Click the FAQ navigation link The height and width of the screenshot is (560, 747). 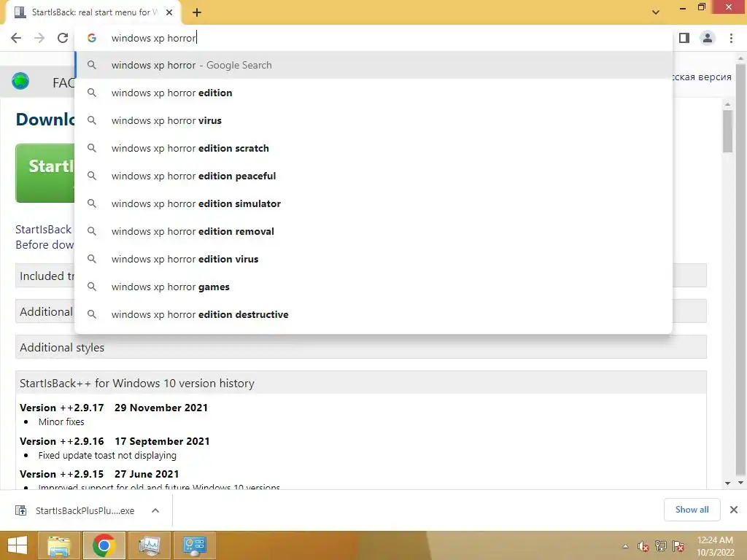(x=63, y=83)
